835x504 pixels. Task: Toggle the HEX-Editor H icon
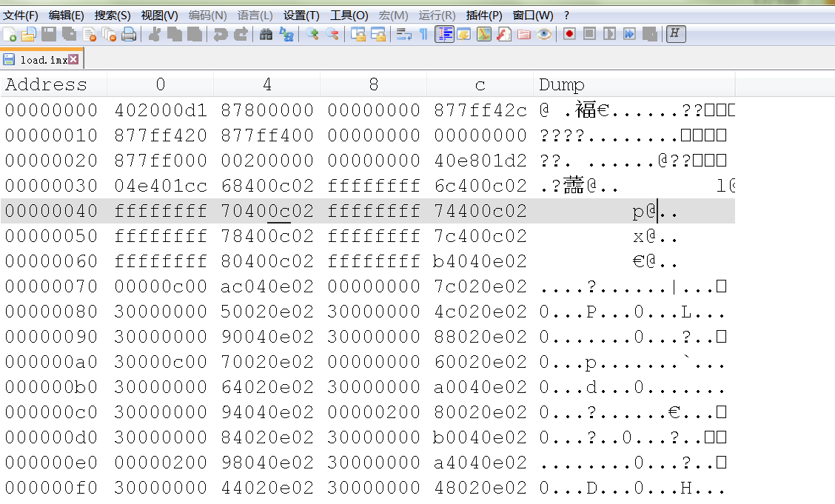(675, 33)
